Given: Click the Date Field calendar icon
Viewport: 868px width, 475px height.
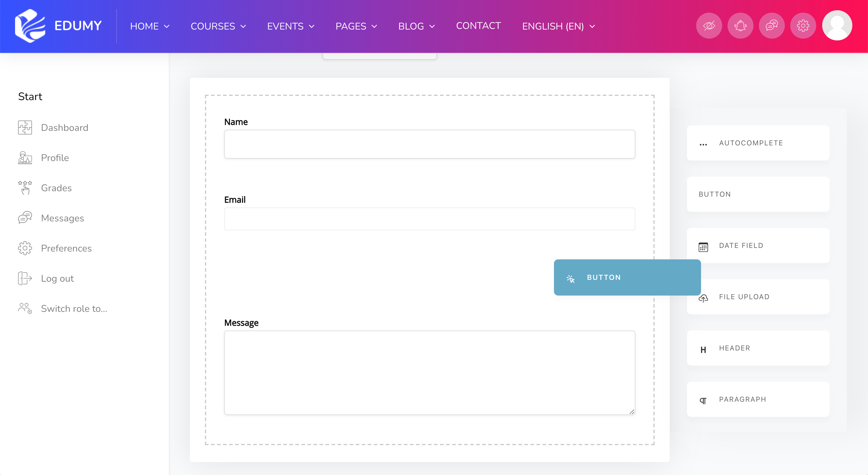Looking at the screenshot, I should (x=703, y=247).
